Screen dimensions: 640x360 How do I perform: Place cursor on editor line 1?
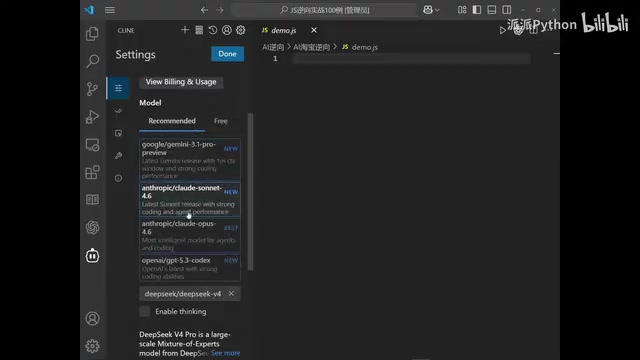click(411, 59)
